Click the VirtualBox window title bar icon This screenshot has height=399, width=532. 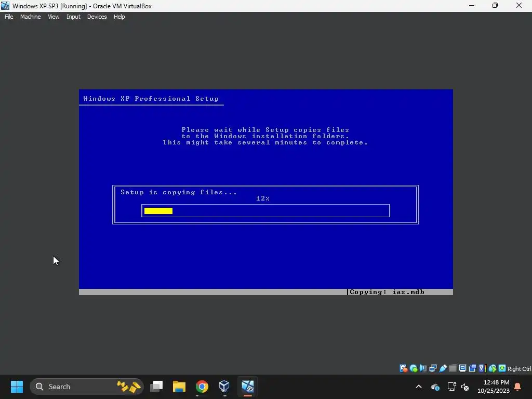point(5,6)
